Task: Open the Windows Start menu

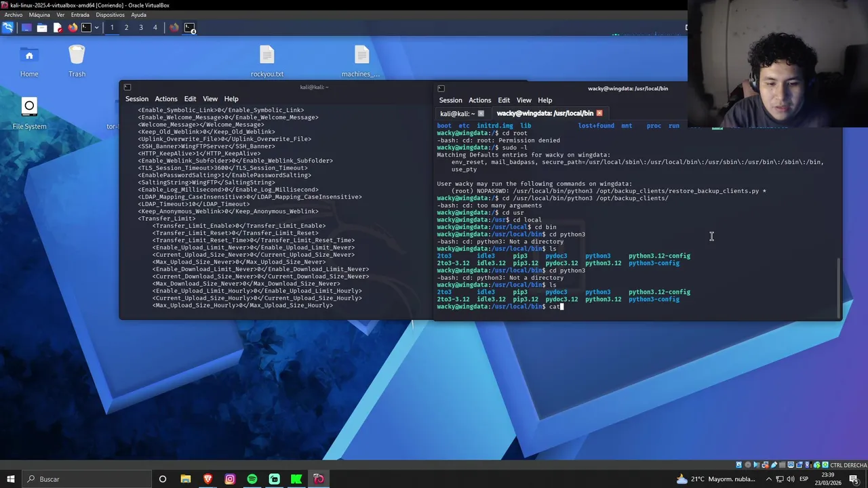Action: pyautogui.click(x=11, y=479)
